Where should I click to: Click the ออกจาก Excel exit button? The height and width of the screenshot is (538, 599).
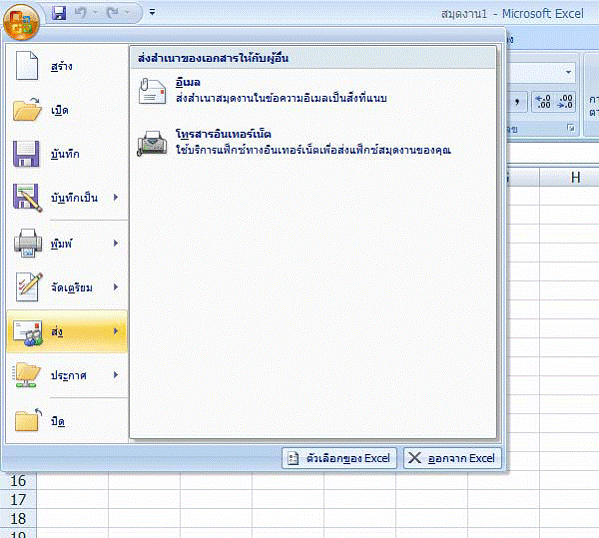click(452, 458)
